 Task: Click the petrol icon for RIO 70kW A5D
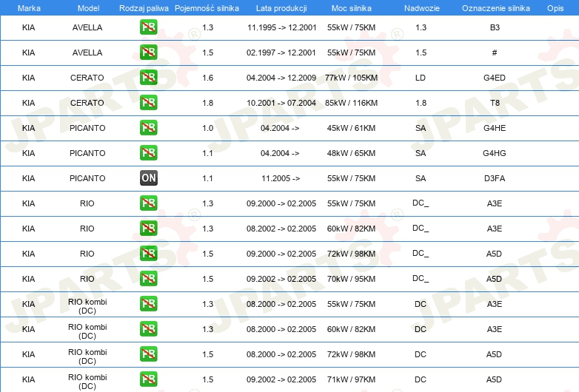pyautogui.click(x=148, y=278)
